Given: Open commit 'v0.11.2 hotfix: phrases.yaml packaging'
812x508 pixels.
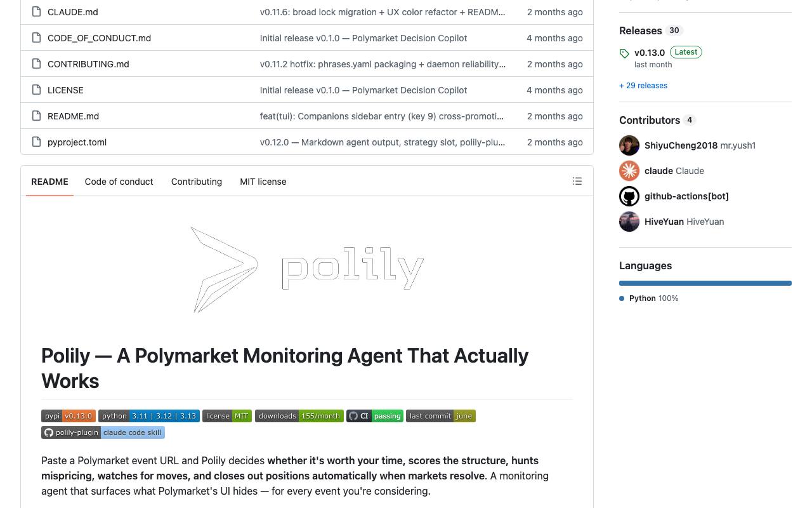Looking at the screenshot, I should [383, 64].
